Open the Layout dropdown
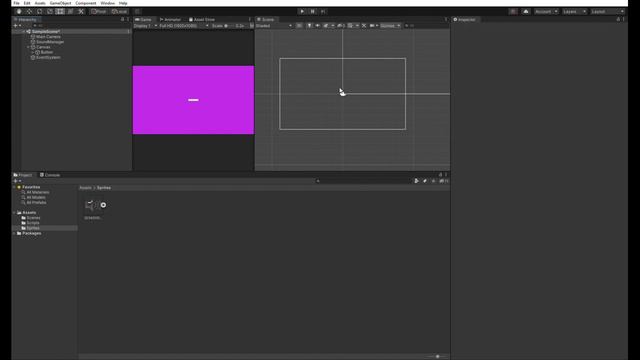 coord(607,11)
